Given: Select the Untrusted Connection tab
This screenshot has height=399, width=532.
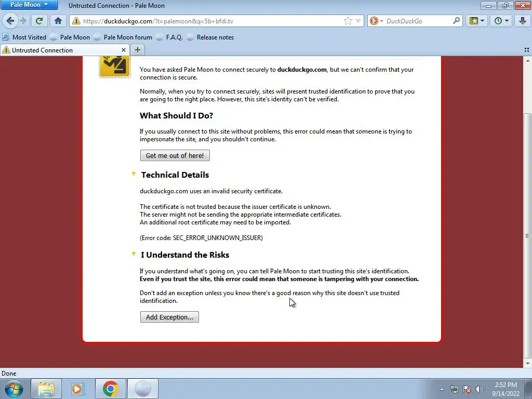Looking at the screenshot, I should 64,50.
